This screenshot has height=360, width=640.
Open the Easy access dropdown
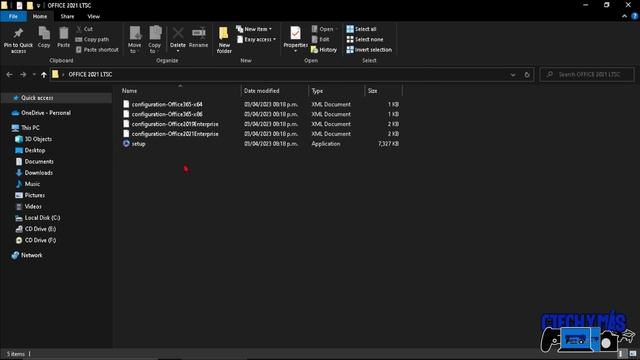256,39
